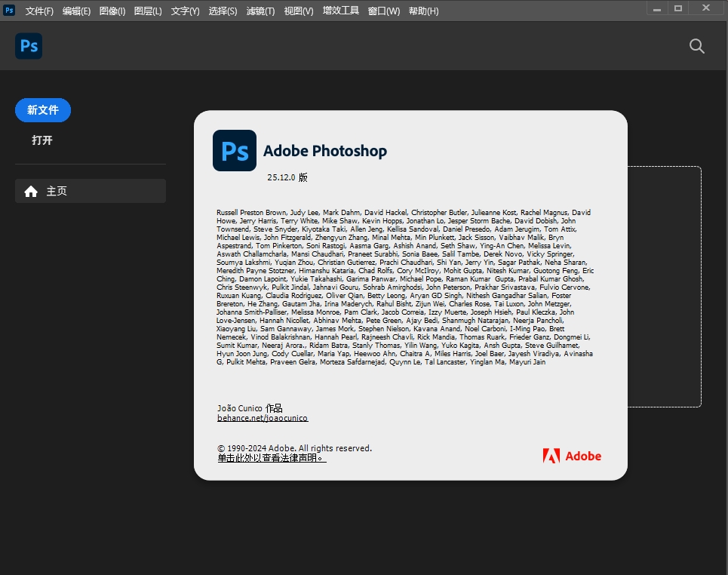Screen dimensions: 728x575
Task: Open the 选择(S) menu
Action: (223, 11)
